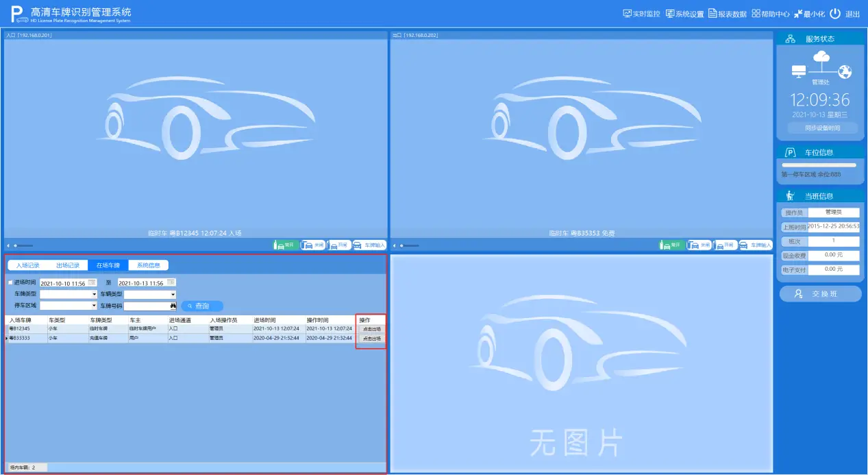Screen dimensions: 868x475
Task: Click the 退出 power icon
Action: click(x=835, y=14)
